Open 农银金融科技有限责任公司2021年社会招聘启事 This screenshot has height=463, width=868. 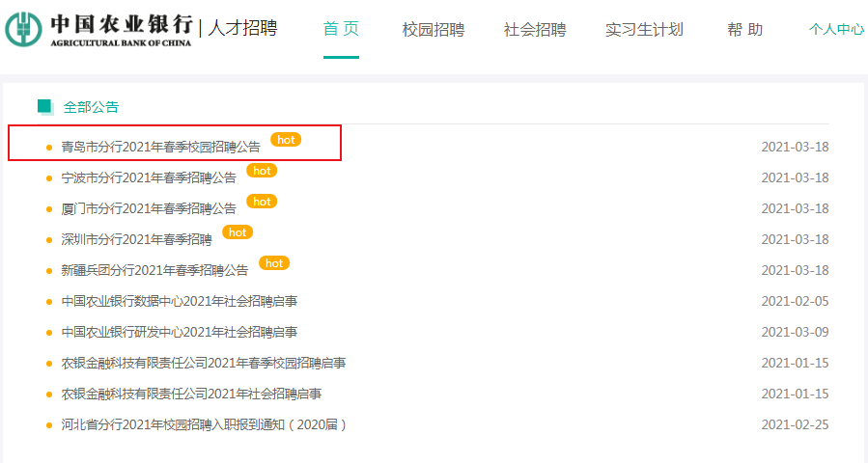click(191, 395)
